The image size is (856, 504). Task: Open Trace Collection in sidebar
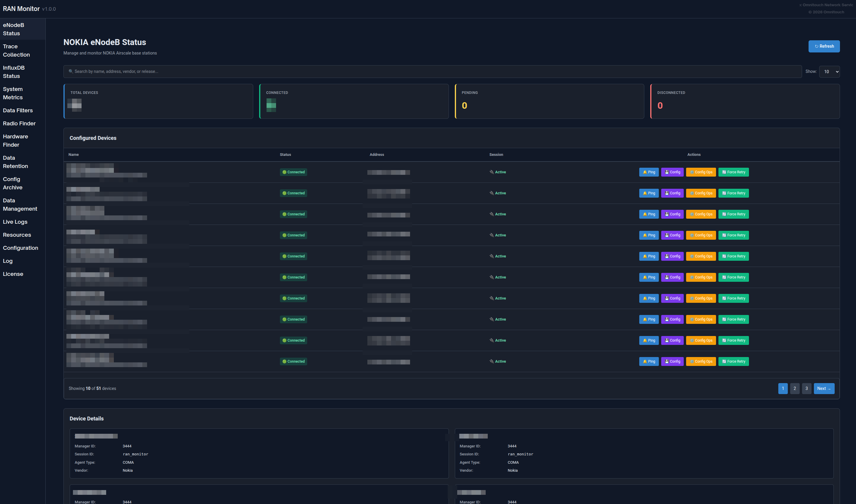(16, 51)
